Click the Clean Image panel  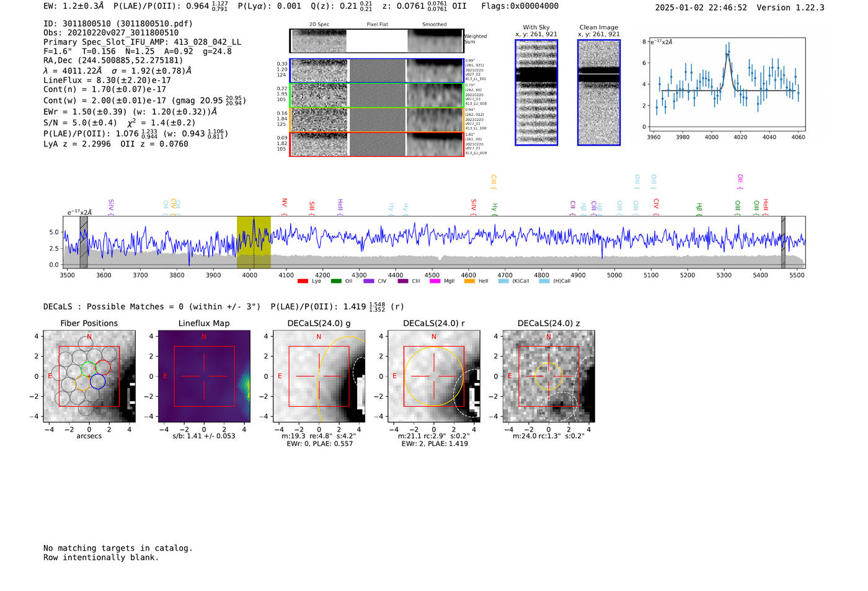[x=599, y=92]
